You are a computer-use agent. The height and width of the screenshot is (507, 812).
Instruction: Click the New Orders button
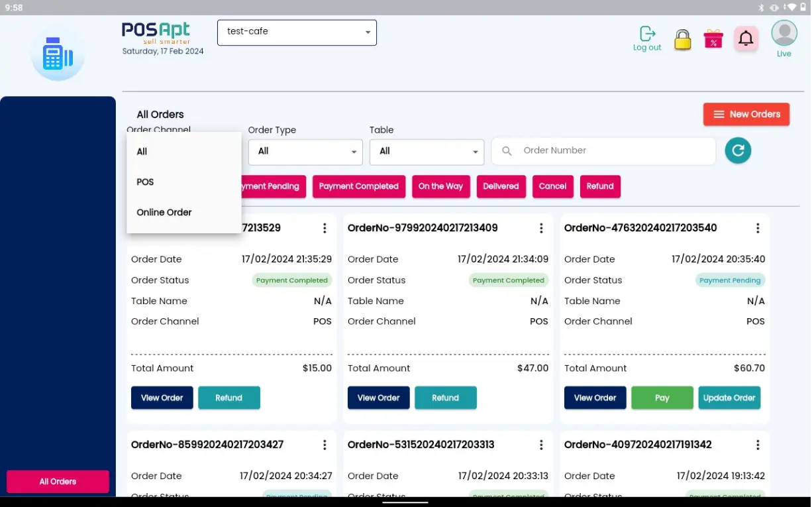click(x=746, y=115)
